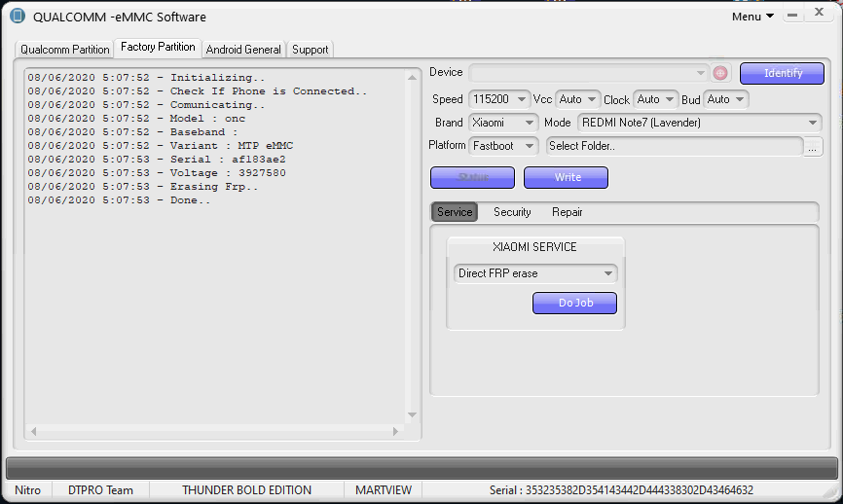843x504 pixels.
Task: Click the MARTVIEW status bar entry
Action: [384, 490]
